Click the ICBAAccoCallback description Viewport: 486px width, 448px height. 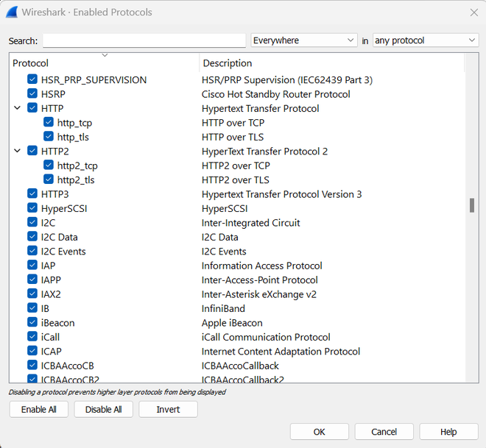tap(240, 366)
